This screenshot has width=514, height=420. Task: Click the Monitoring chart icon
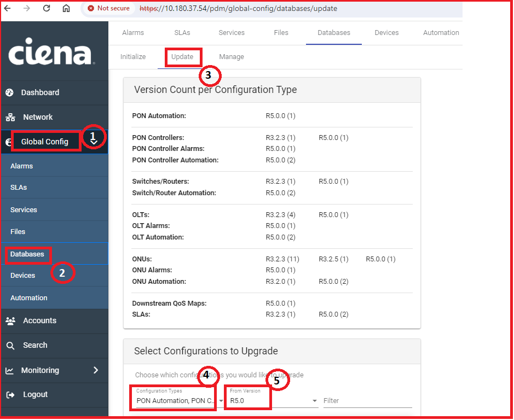point(9,371)
